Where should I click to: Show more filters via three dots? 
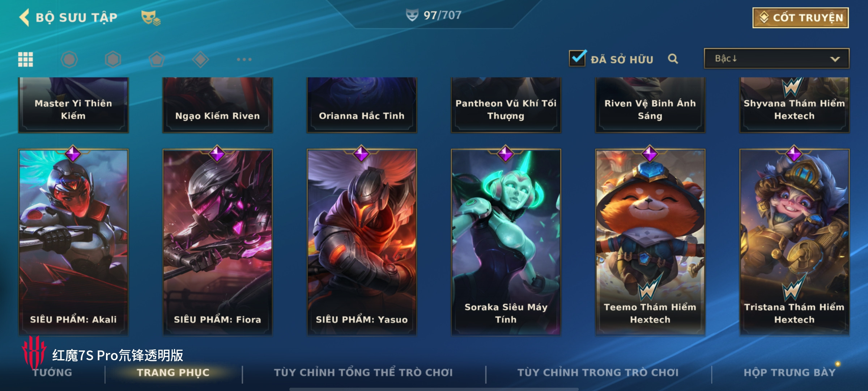point(244,59)
